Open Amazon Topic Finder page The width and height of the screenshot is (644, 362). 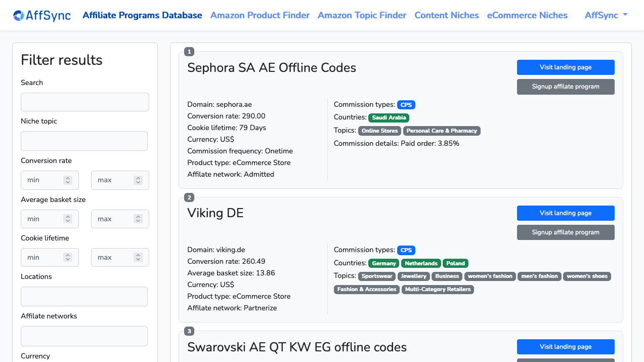(x=362, y=15)
